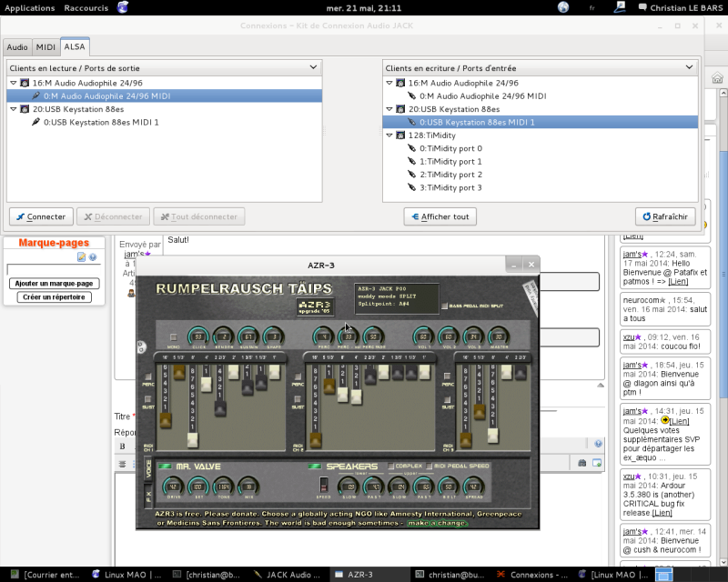This screenshot has width=728, height=582.
Task: Toggle the COMPLEX speakers checkbox
Action: [x=392, y=467]
